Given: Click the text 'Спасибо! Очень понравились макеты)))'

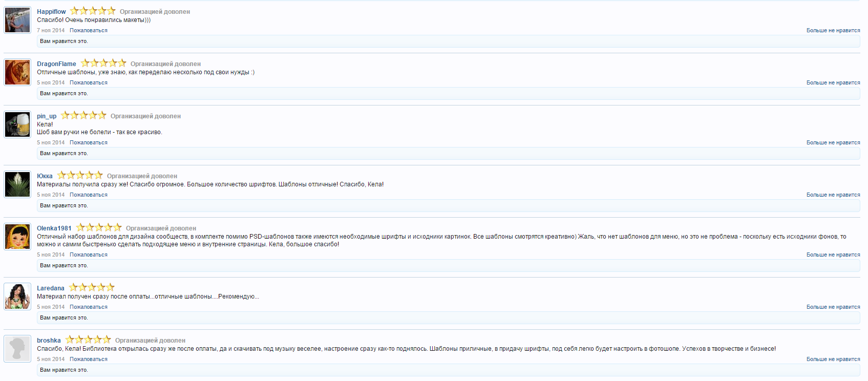Looking at the screenshot, I should 94,20.
